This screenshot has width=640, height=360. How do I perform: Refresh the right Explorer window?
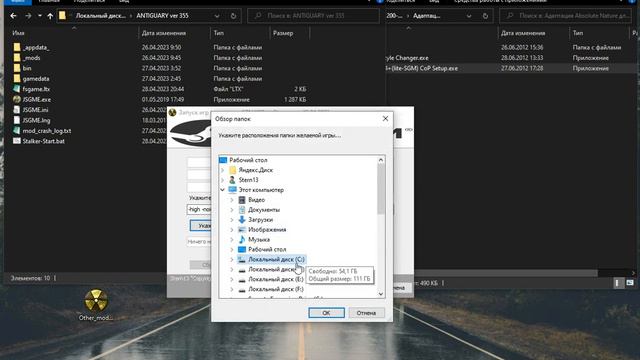pyautogui.click(x=485, y=16)
